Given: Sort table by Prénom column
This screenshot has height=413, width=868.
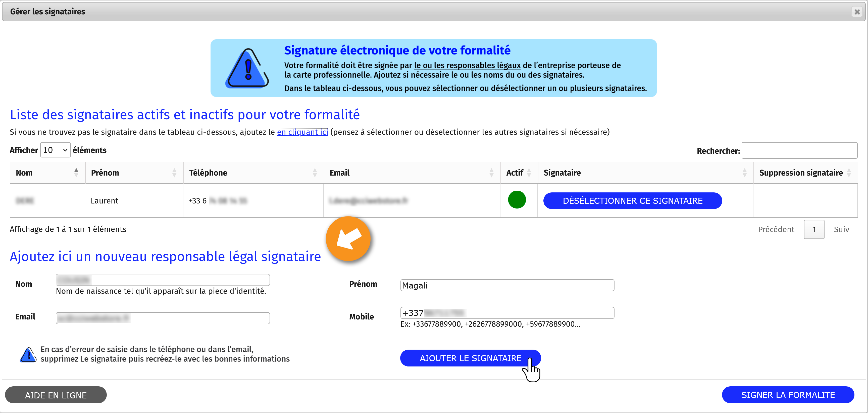Looking at the screenshot, I should point(134,173).
